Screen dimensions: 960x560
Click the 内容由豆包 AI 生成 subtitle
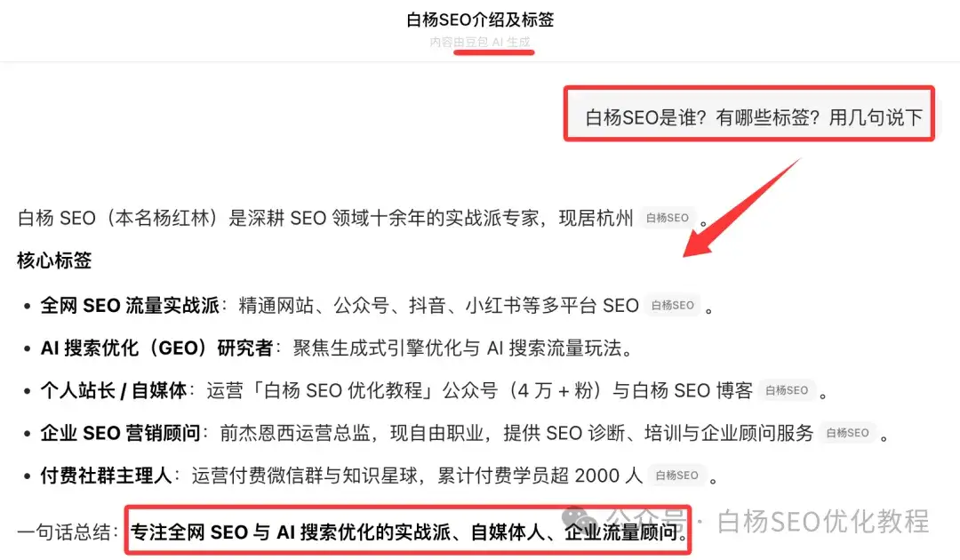click(x=480, y=43)
